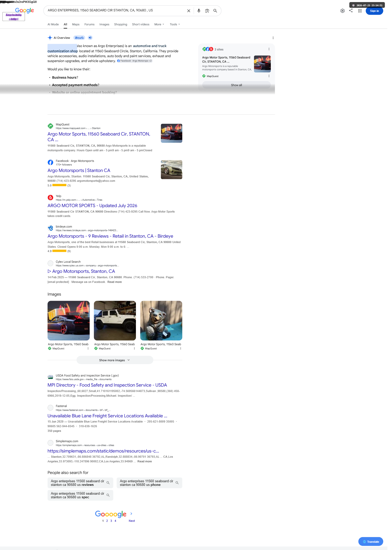
Task: Open Facebook · Argo Motorsports source chip
Action: point(134,61)
